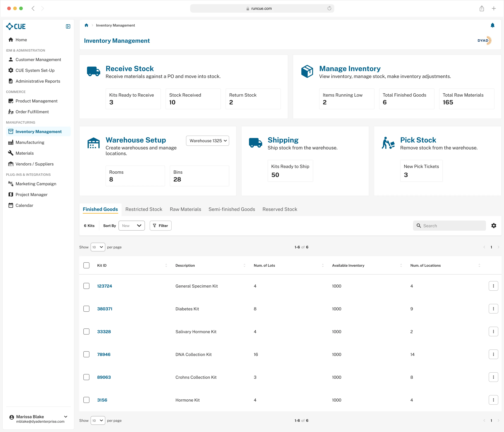Open row actions for Diabetes Kit
This screenshot has height=432, width=504.
point(493,309)
